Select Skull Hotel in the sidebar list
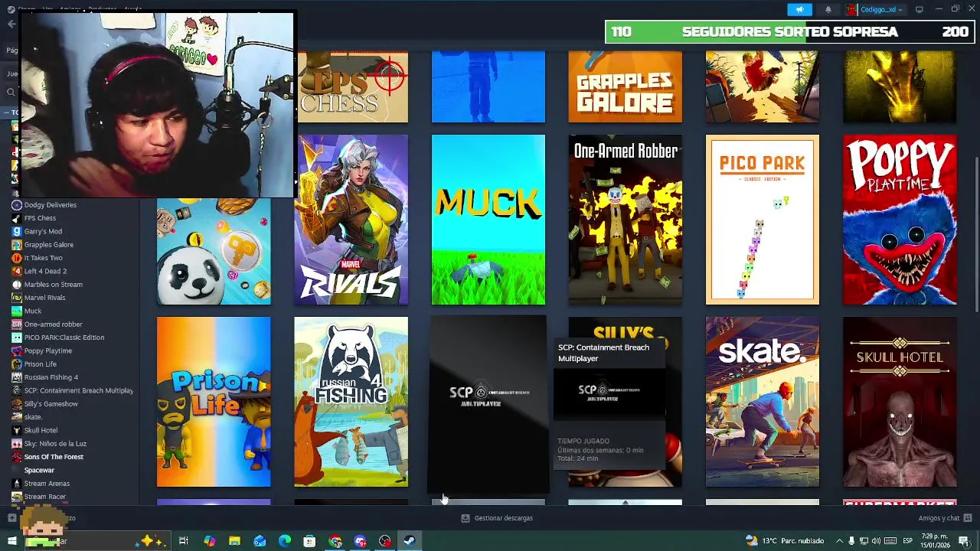980x551 pixels. point(41,430)
